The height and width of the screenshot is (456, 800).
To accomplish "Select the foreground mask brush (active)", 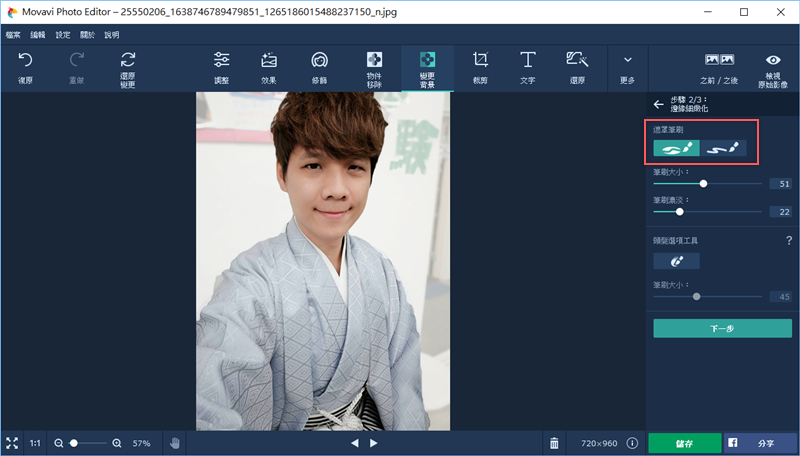I will coord(677,148).
